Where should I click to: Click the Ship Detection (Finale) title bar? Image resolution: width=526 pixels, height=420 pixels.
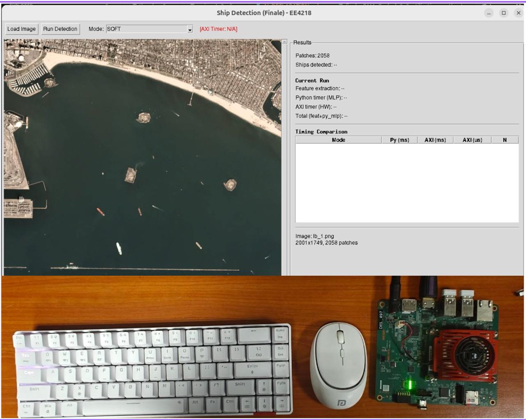[264, 13]
